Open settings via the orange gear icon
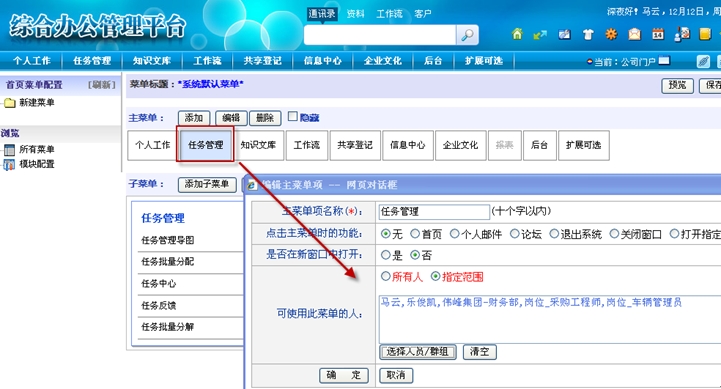The image size is (721, 389). (x=611, y=34)
